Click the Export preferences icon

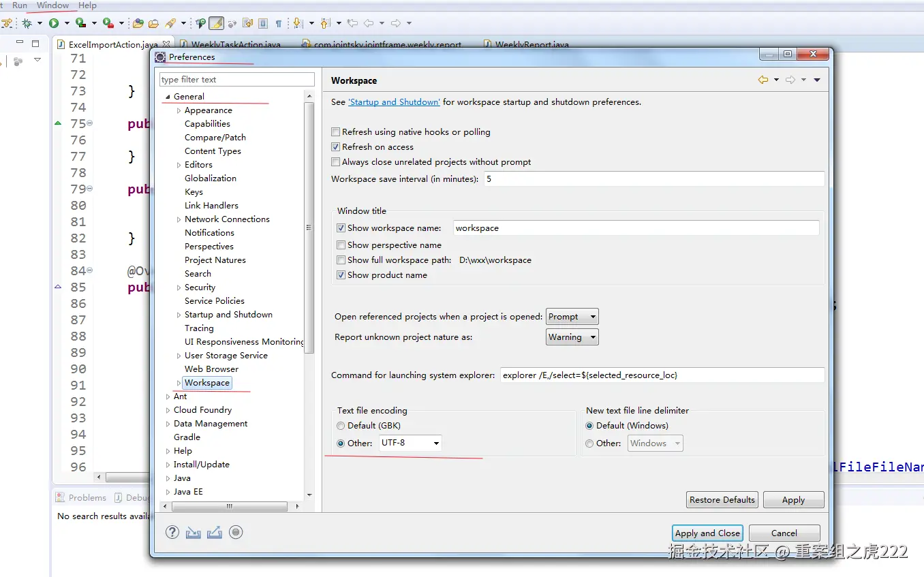click(x=215, y=532)
